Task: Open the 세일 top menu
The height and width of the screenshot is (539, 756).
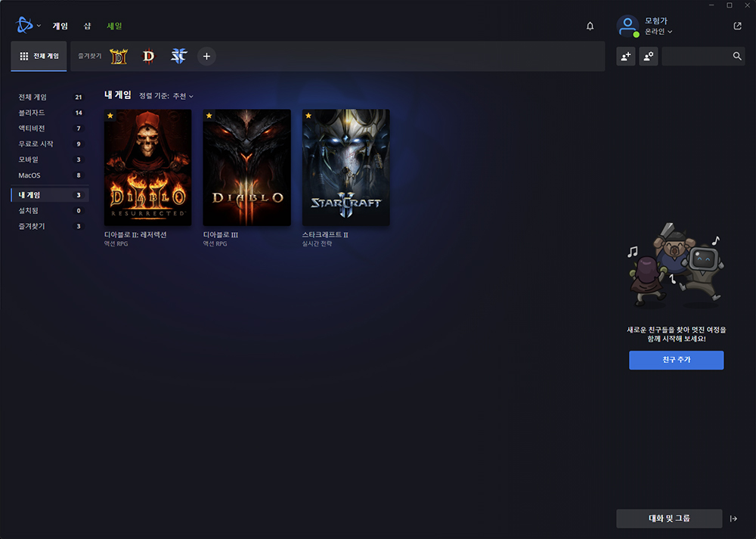Action: 114,26
